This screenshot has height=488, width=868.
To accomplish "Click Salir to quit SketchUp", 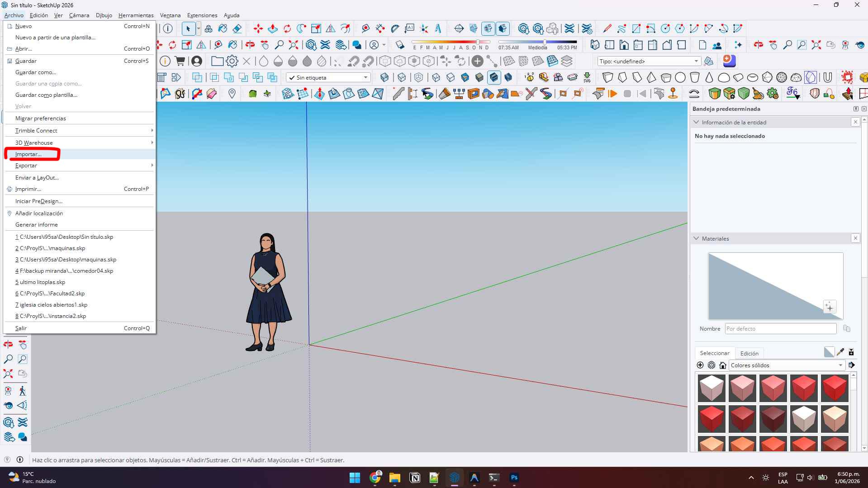I will [x=80, y=328].
